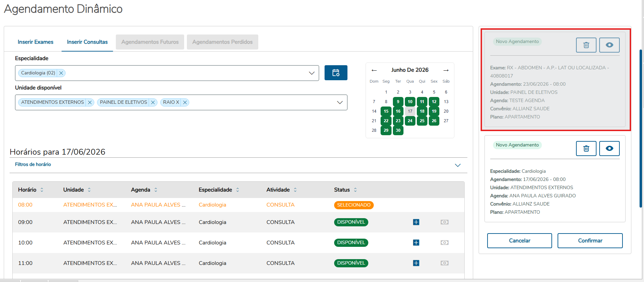
Task: Go to next month with right arrow
Action: click(x=446, y=70)
